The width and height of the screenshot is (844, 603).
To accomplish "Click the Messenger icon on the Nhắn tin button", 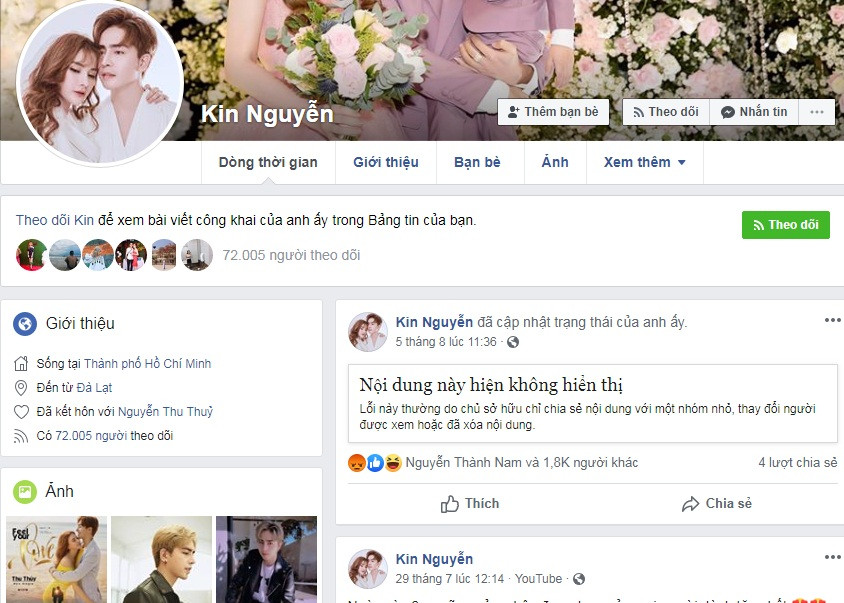I will click(x=728, y=111).
